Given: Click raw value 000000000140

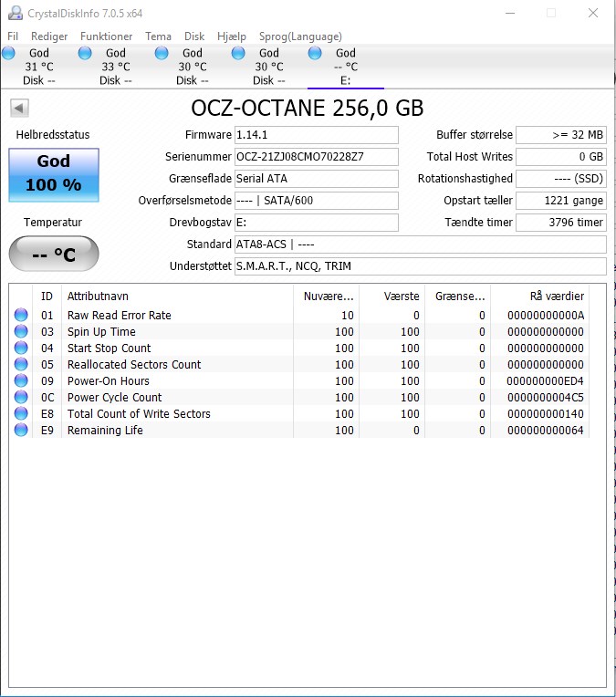Looking at the screenshot, I should click(546, 414).
